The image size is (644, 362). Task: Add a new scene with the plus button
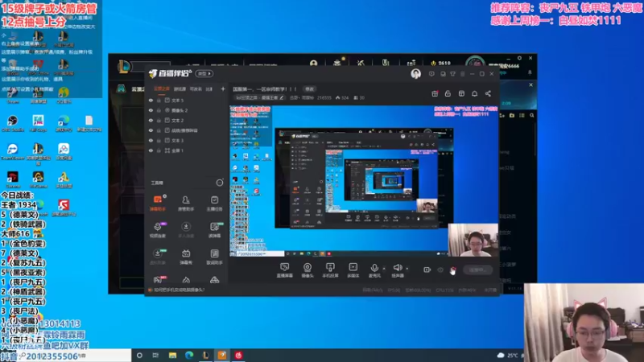[x=223, y=88]
